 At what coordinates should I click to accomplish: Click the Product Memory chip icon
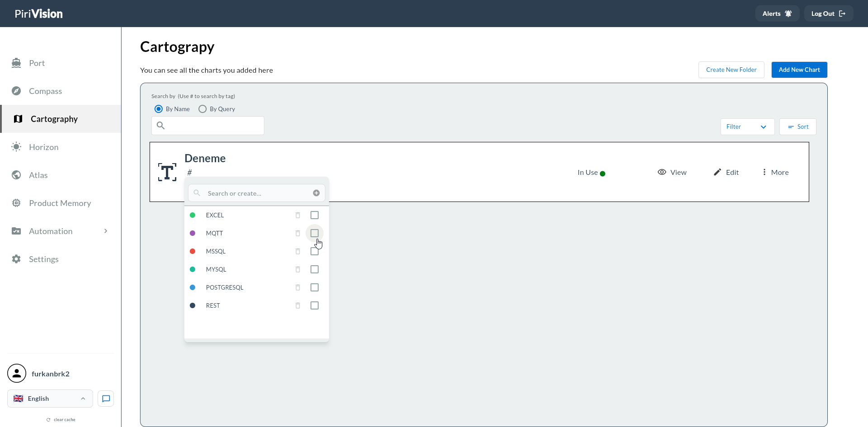click(x=16, y=203)
